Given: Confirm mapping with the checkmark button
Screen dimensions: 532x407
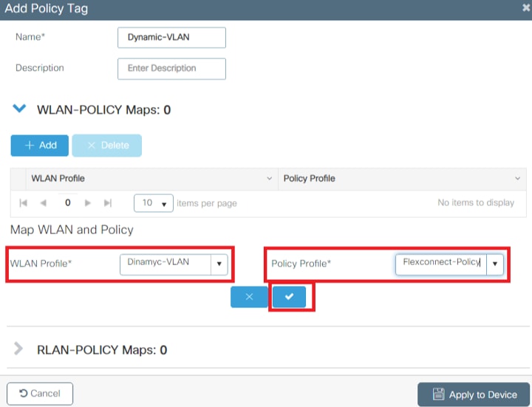Looking at the screenshot, I should click(289, 296).
